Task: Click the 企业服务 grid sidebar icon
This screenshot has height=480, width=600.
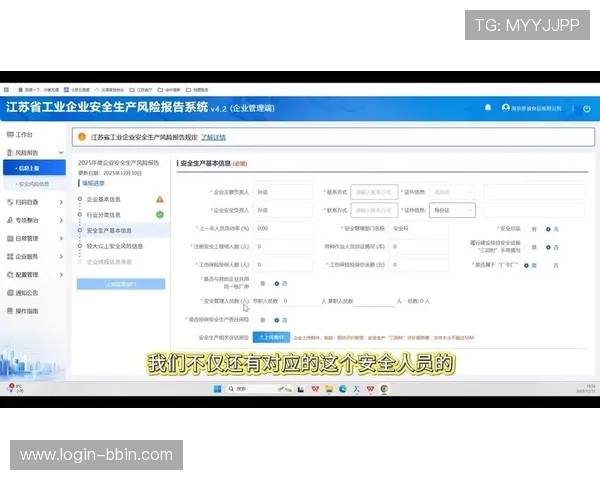Action: pyautogui.click(x=10, y=256)
